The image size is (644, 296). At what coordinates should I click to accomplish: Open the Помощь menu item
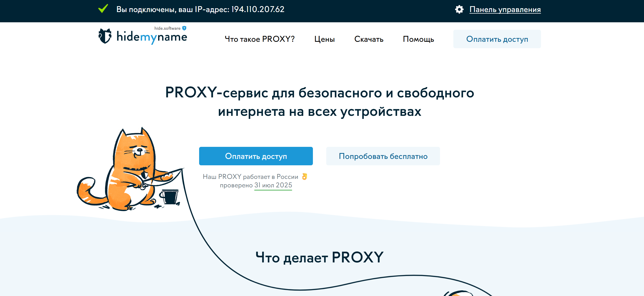(x=418, y=39)
